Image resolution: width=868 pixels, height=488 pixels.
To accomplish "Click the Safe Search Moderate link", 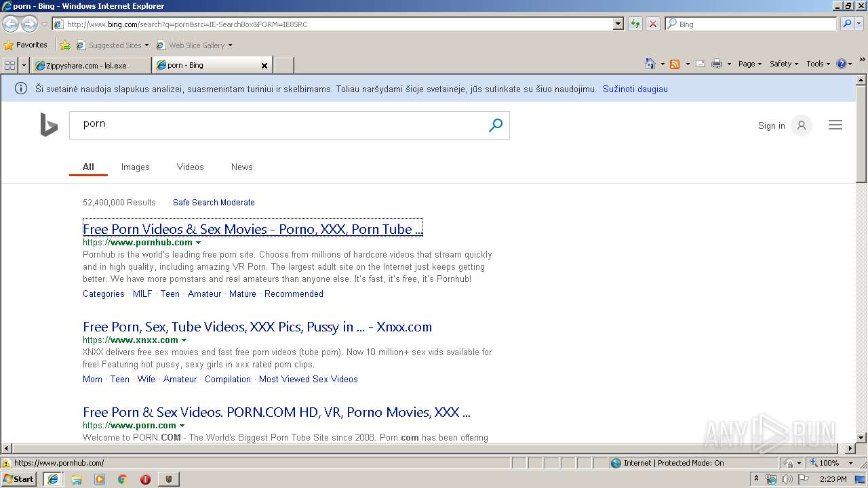I will [x=214, y=202].
